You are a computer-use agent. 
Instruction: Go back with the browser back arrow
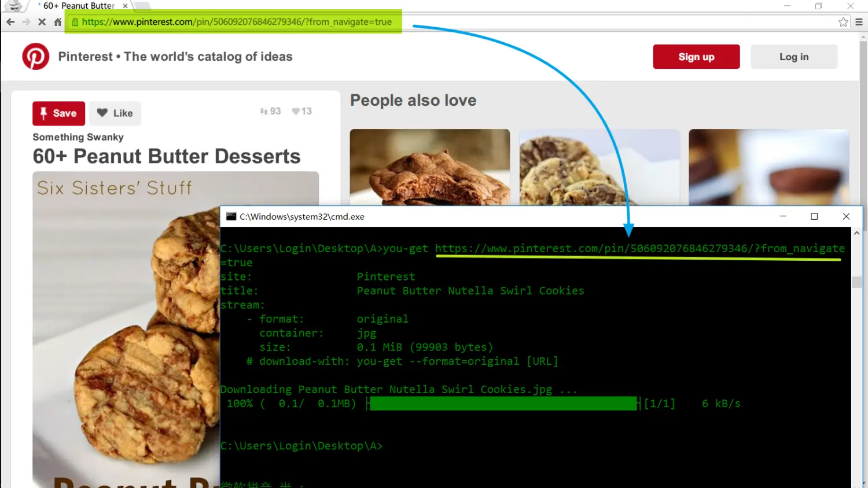pyautogui.click(x=10, y=22)
